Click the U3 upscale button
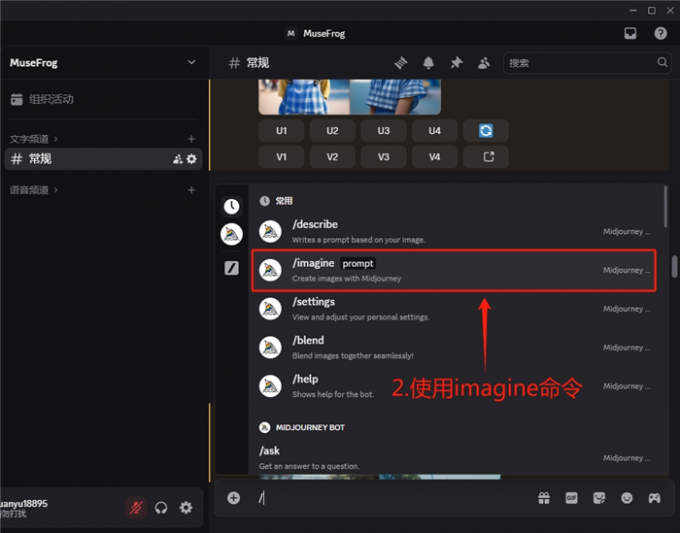 [x=383, y=131]
